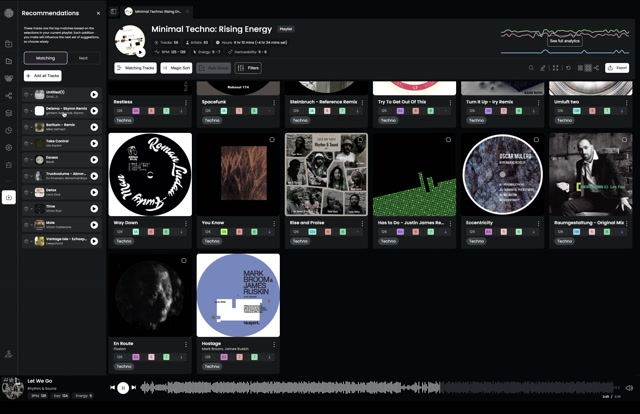The height and width of the screenshot is (414, 640).
Task: Switch to the Next tab
Action: click(x=83, y=58)
